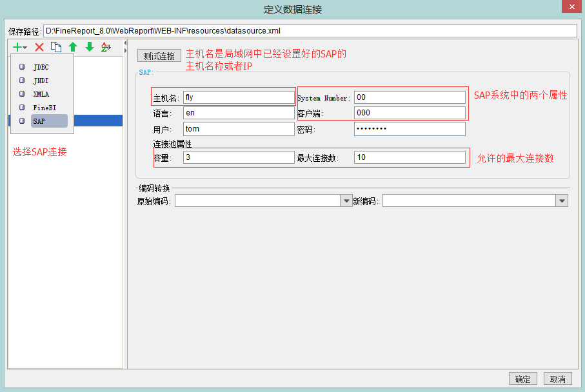Click the 用户 user field containing tom
The width and height of the screenshot is (585, 392).
click(x=239, y=129)
